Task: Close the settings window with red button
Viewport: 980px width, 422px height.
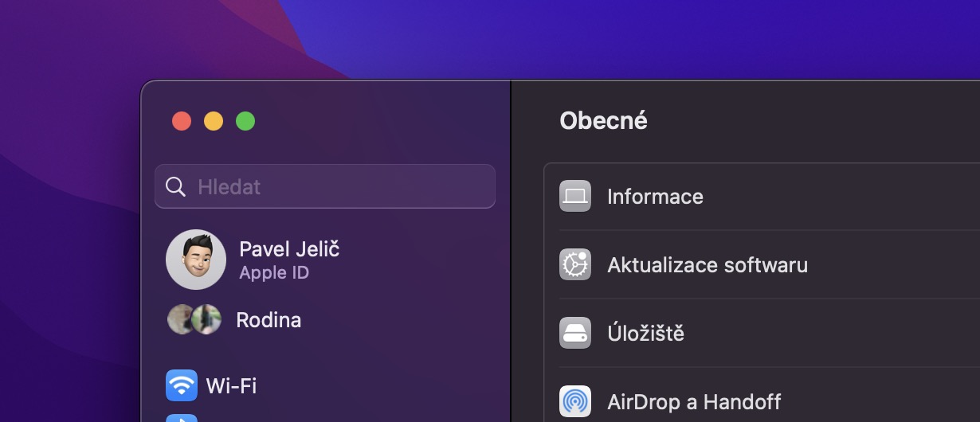Action: 182,121
